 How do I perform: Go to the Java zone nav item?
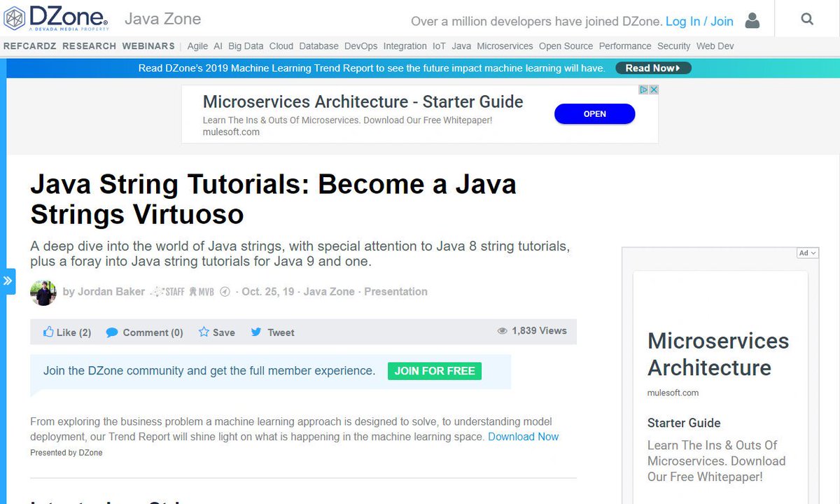coord(461,46)
